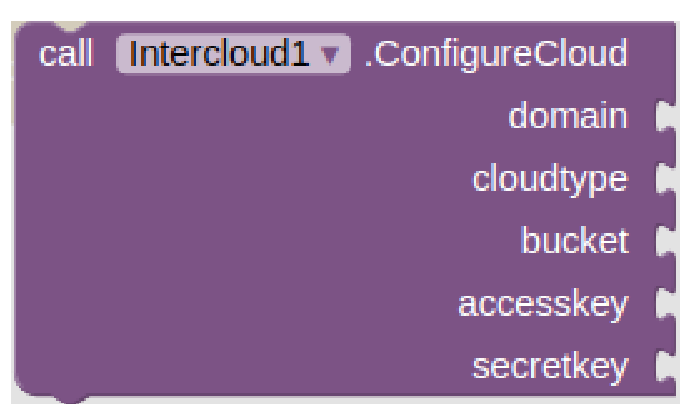Click the cloudtype parameter label
This screenshot has width=699, height=417.
550,180
